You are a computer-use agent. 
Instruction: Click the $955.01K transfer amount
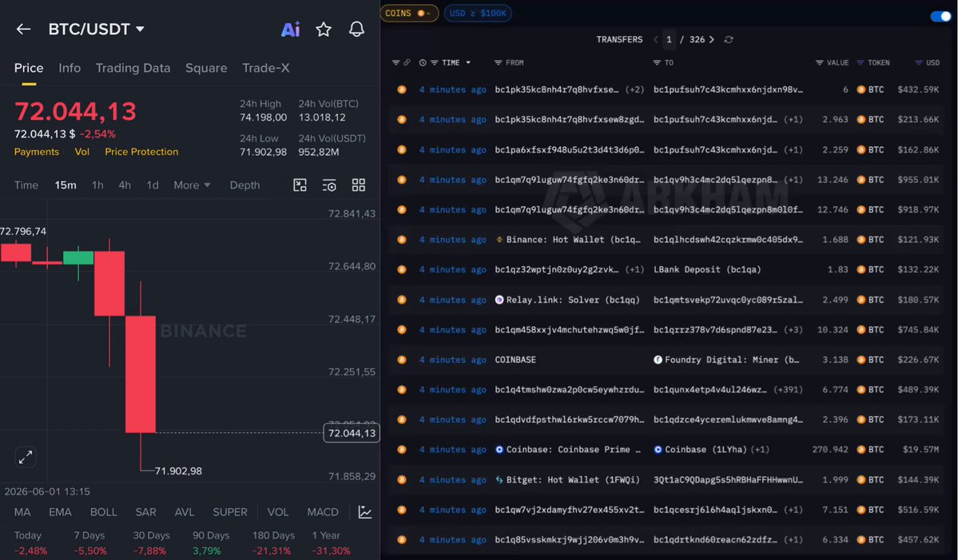(918, 180)
